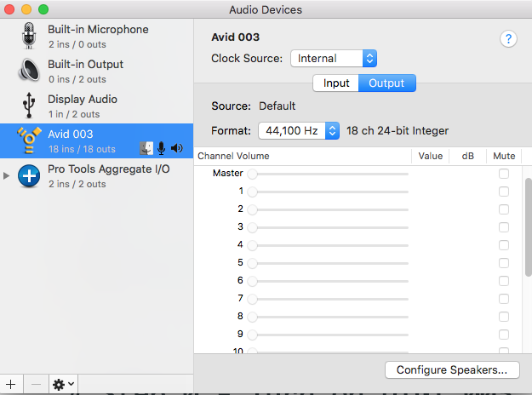The height and width of the screenshot is (395, 532).
Task: Click the Master volume slider
Action: tap(328, 174)
